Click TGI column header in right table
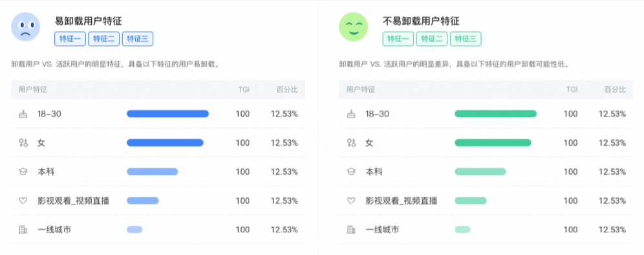Viewport: 644px width, 255px height. [x=572, y=90]
